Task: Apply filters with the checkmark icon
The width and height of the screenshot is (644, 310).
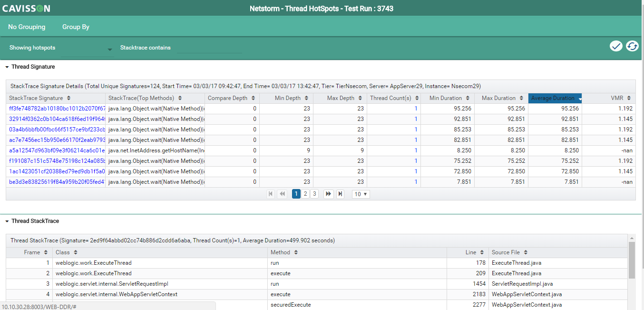Action: (x=616, y=46)
